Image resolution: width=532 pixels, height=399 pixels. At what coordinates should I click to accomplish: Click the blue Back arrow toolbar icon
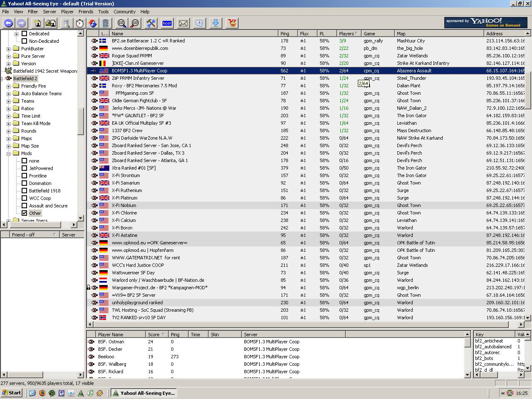click(x=8, y=23)
